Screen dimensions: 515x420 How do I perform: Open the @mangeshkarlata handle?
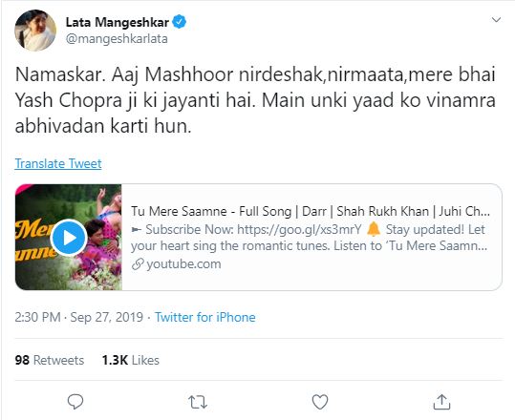click(117, 39)
